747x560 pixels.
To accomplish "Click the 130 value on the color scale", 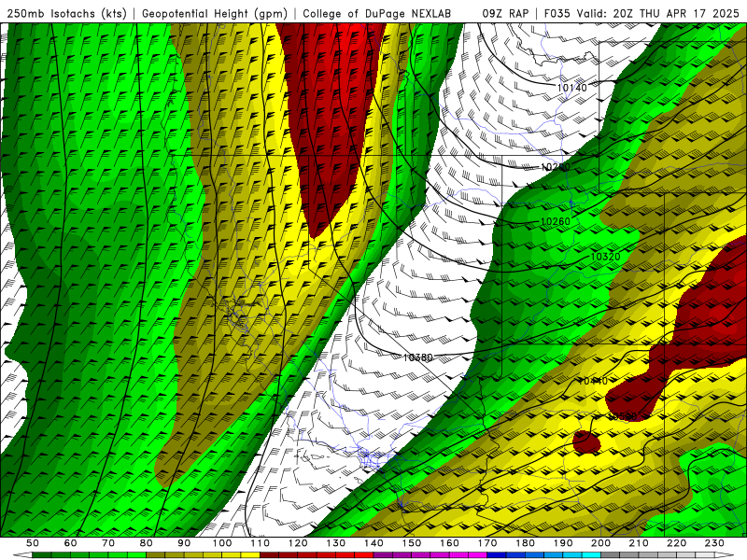I will pyautogui.click(x=335, y=543).
